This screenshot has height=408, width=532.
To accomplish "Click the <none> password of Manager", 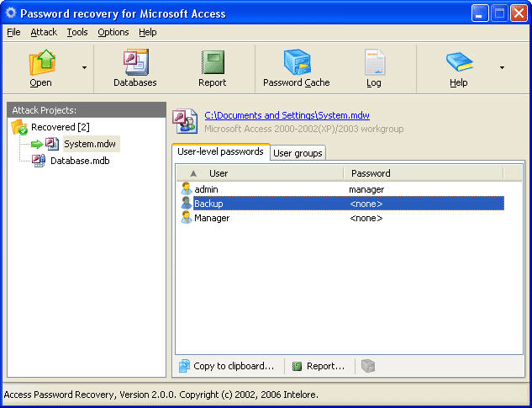I will pyautogui.click(x=366, y=218).
